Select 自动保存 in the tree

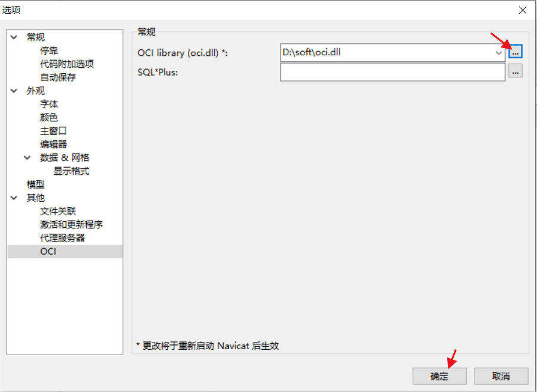click(58, 77)
